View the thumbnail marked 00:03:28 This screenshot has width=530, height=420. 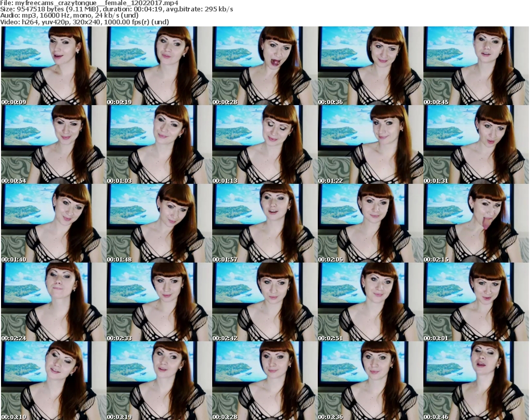point(264,381)
